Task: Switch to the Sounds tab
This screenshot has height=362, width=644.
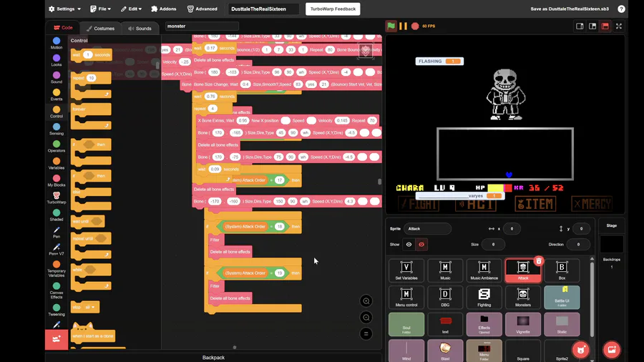Action: (x=140, y=29)
